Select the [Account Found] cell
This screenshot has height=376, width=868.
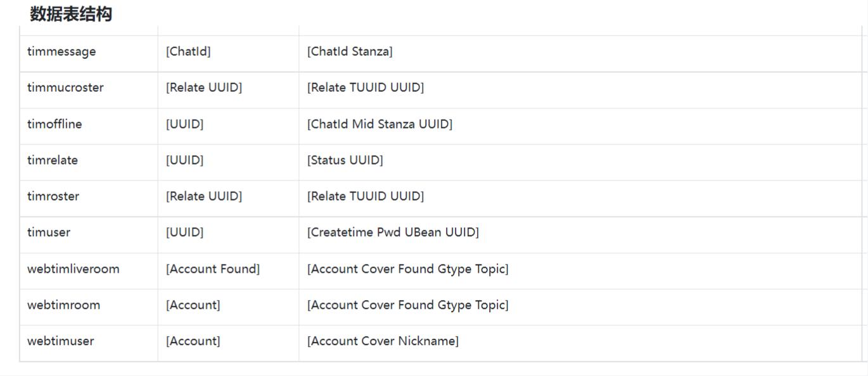(213, 269)
